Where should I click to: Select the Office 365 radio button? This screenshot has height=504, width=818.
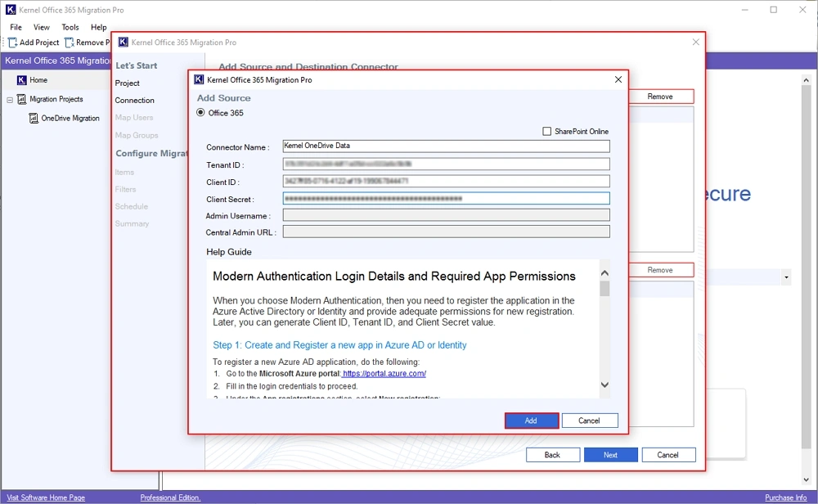pos(200,113)
